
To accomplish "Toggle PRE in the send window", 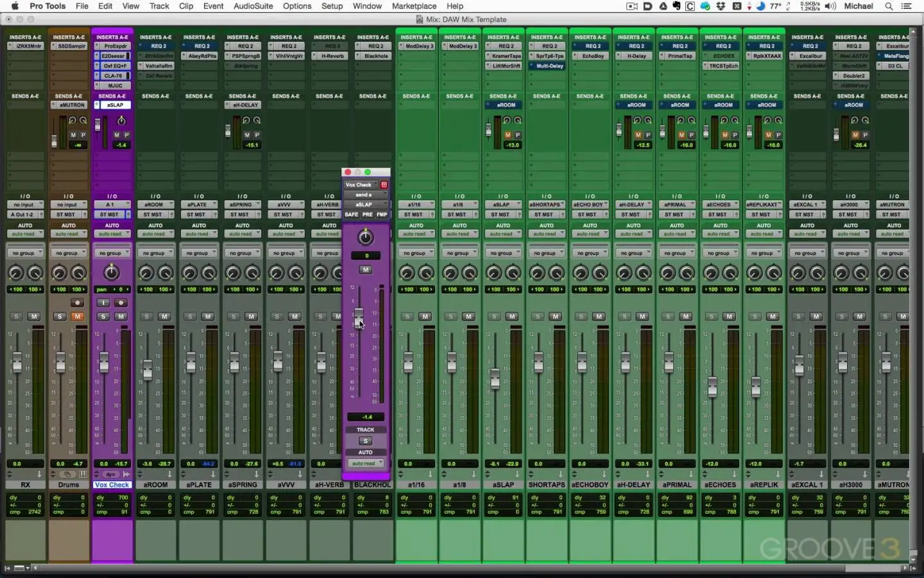I will point(367,215).
